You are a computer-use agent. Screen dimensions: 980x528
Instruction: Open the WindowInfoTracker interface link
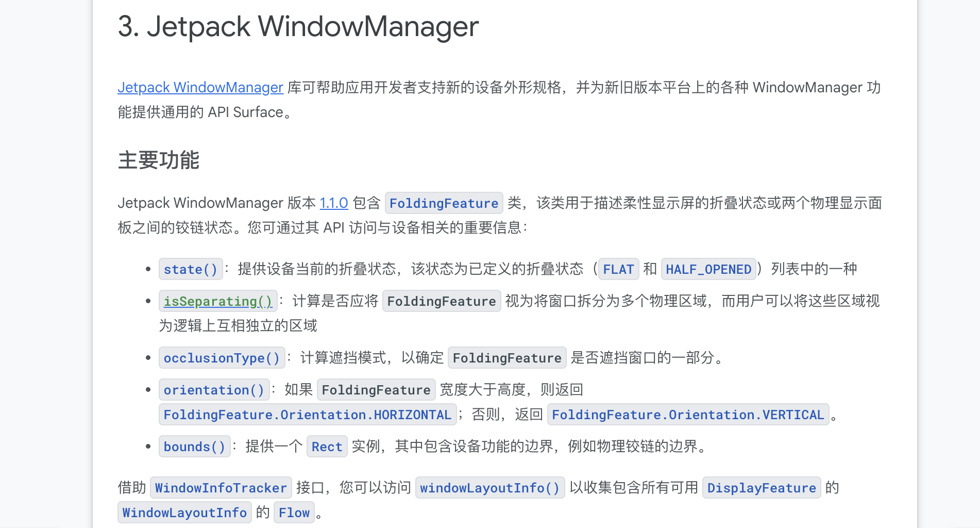click(221, 488)
